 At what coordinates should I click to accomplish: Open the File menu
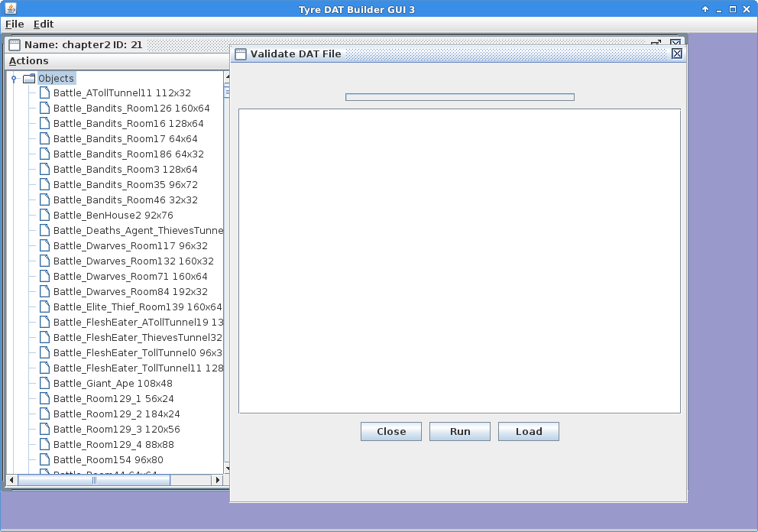(15, 24)
